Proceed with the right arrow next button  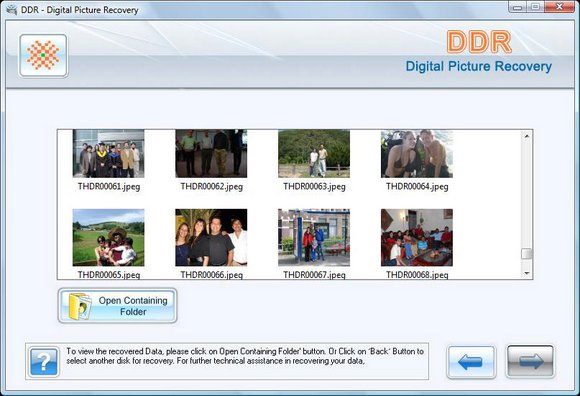pyautogui.click(x=530, y=361)
